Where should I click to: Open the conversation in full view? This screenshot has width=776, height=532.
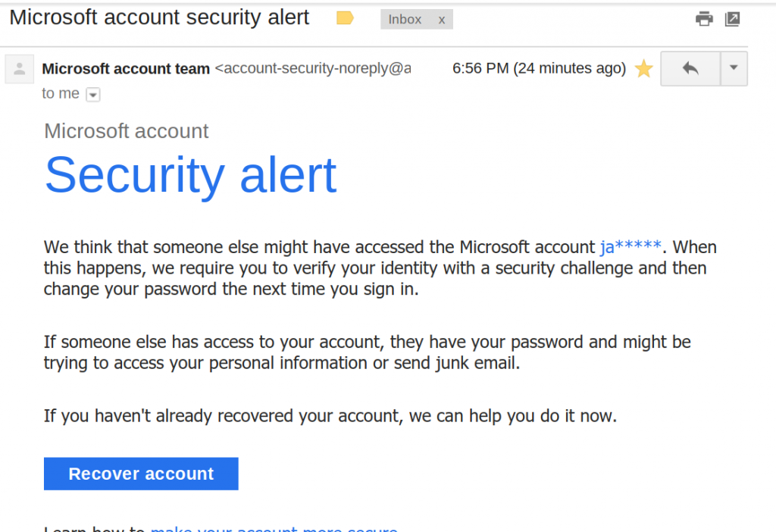click(x=732, y=17)
